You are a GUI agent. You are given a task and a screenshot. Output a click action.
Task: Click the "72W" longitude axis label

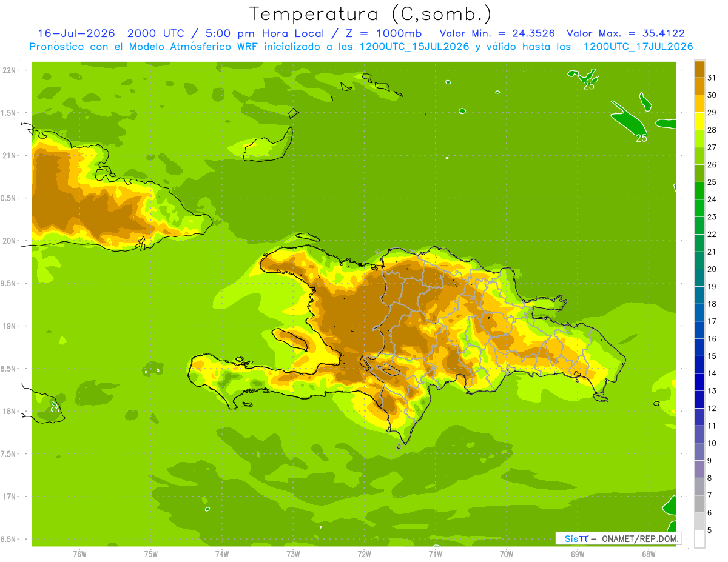tap(364, 554)
